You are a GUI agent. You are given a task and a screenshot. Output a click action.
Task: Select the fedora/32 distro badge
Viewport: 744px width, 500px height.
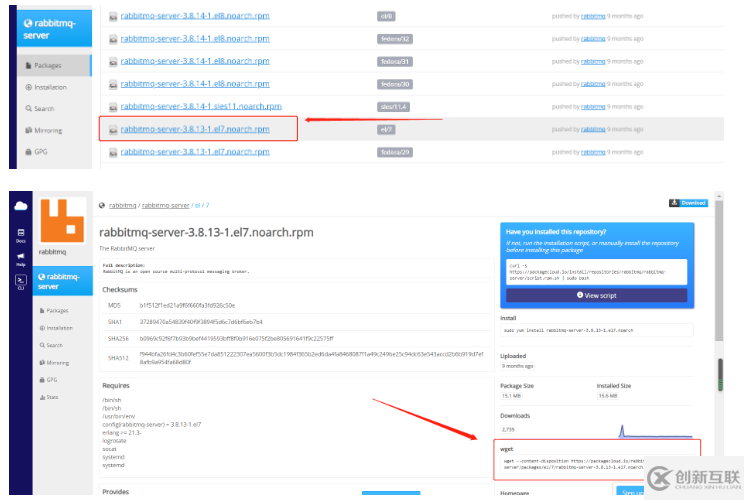395,39
